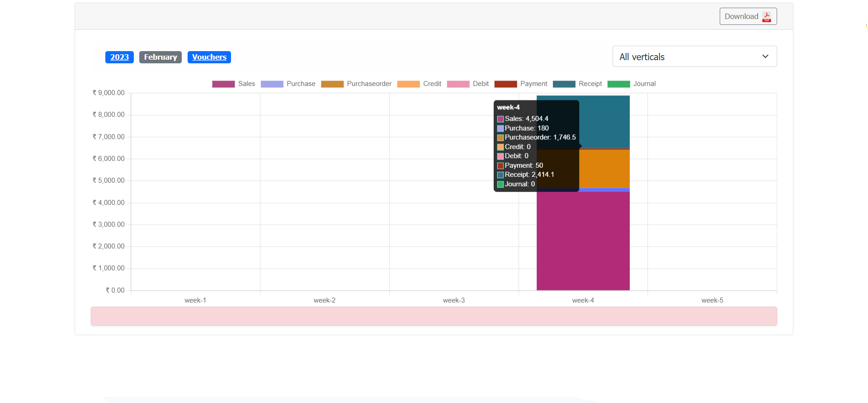Click the Payment legend red swatch
Image resolution: width=868 pixels, height=403 pixels.
505,84
